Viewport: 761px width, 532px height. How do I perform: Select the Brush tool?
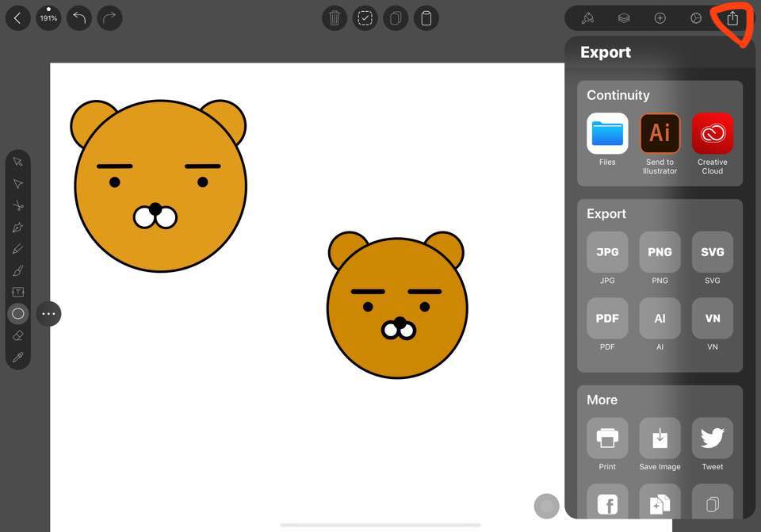pyautogui.click(x=18, y=270)
